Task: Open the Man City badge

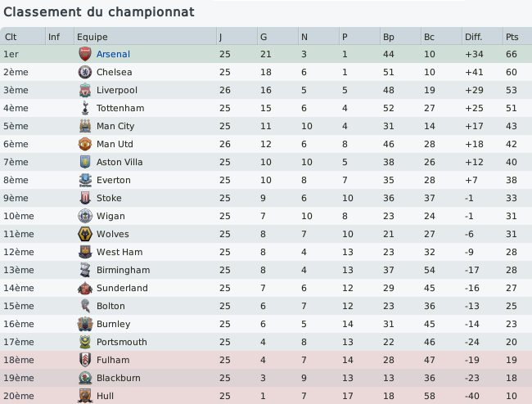Action: coord(85,126)
